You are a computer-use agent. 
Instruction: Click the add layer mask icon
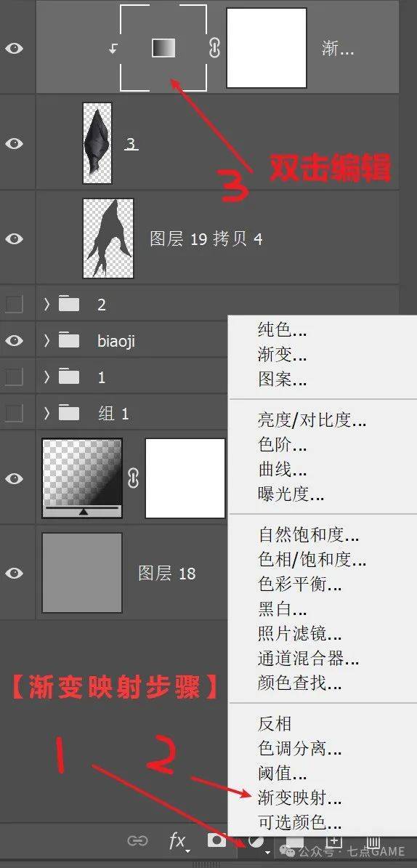coord(216,840)
